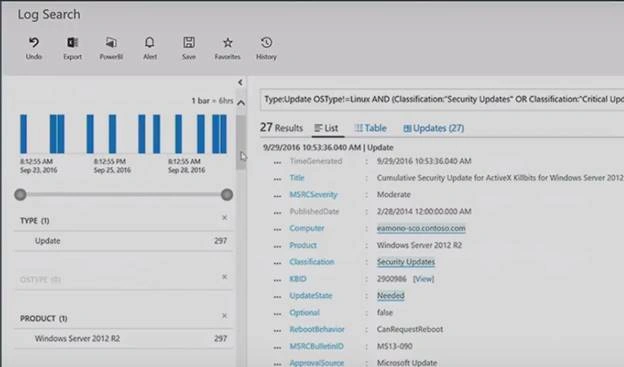Viewport: 624px width, 367px height.
Task: Collapse the left filter pane arrow
Action: coord(240,82)
